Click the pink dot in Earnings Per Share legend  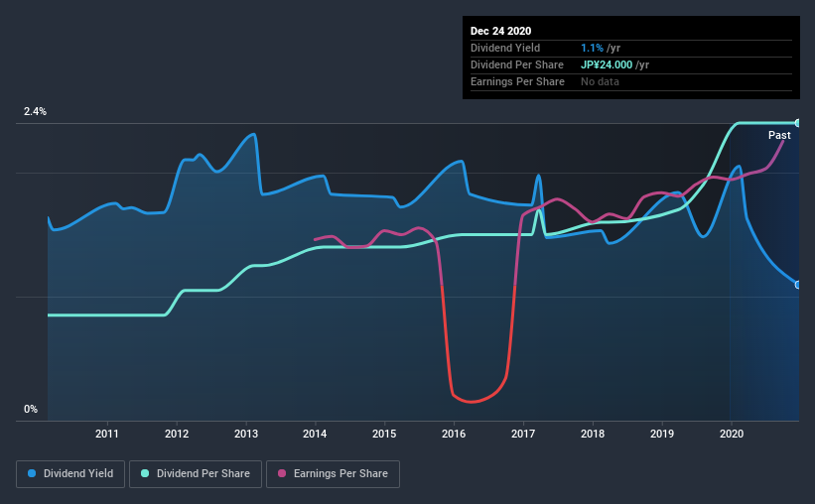(282, 473)
